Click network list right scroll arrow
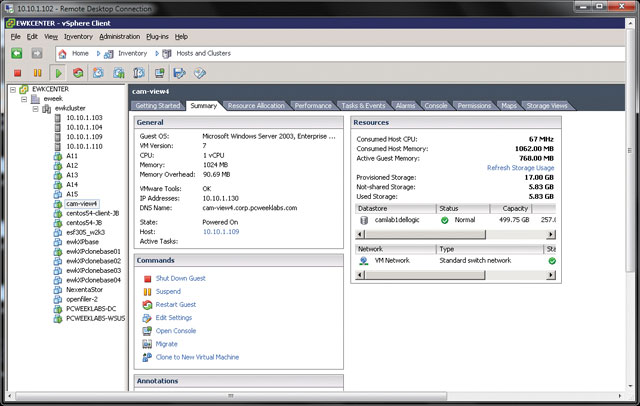Viewport: 640px width, 406px height. coord(551,275)
